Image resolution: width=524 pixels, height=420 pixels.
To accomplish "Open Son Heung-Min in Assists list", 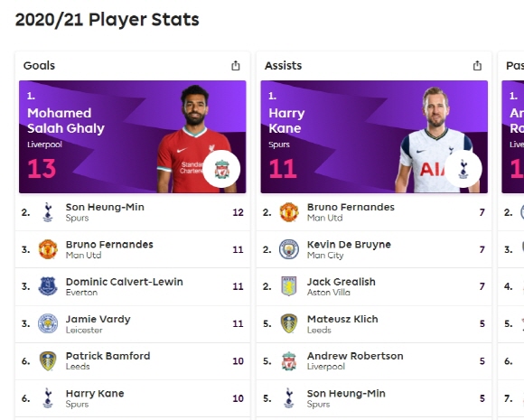I will 374,398.
